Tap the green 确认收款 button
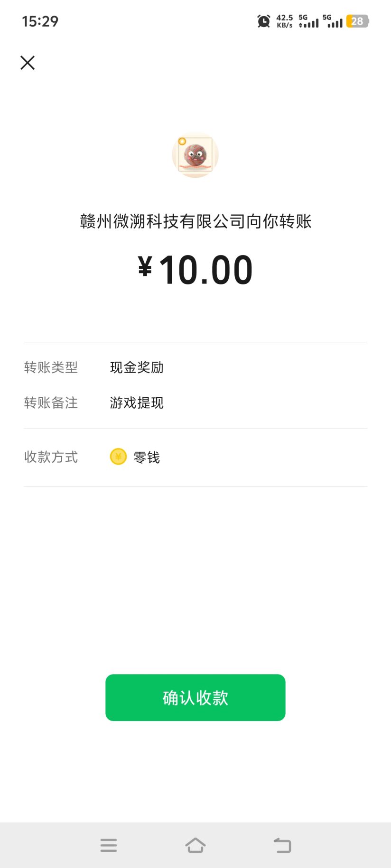The image size is (391, 868). [195, 698]
